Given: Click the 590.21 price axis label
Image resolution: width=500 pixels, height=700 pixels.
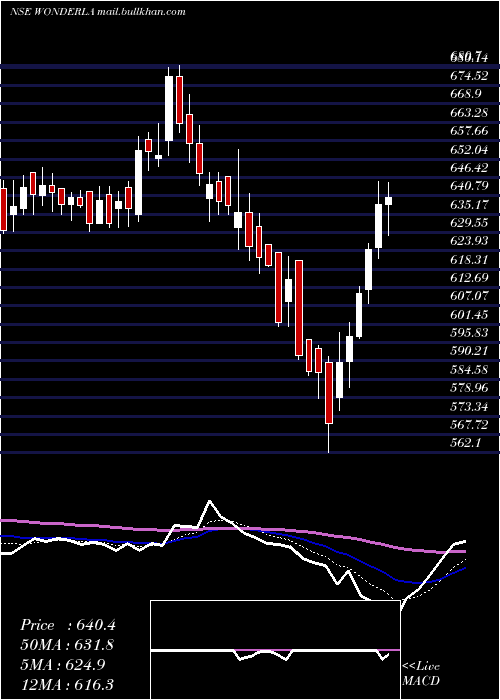Looking at the screenshot, I should click(469, 351).
